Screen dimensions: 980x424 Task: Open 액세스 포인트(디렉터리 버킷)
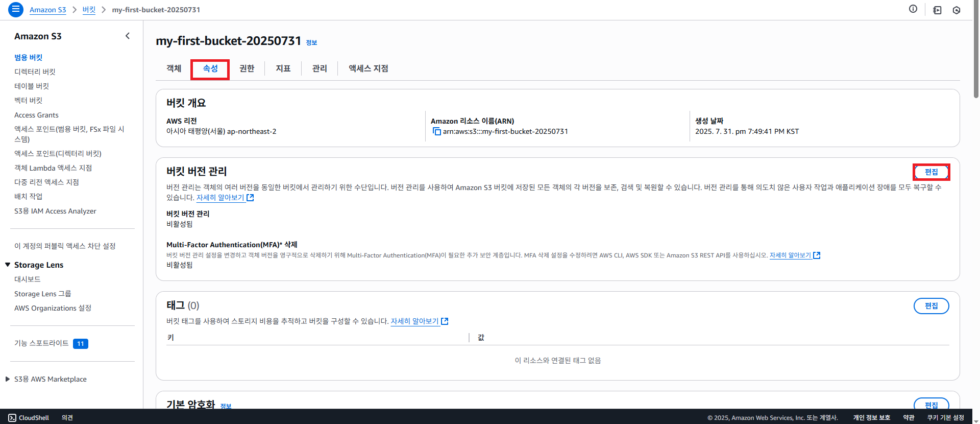tap(58, 153)
